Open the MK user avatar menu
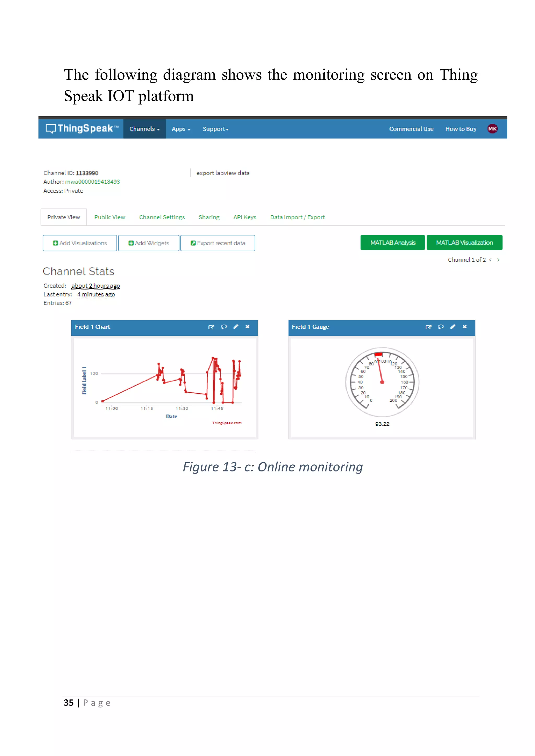This screenshot has height=756, width=535. point(492,129)
